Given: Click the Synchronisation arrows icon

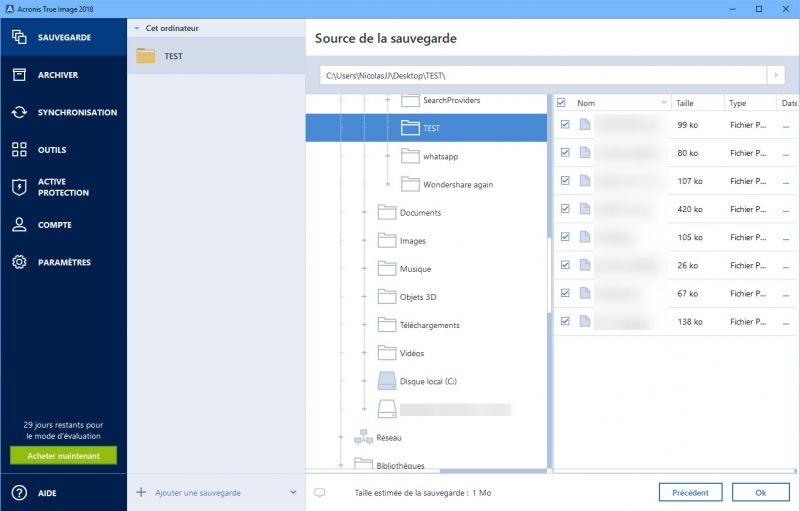Looking at the screenshot, I should pos(19,112).
